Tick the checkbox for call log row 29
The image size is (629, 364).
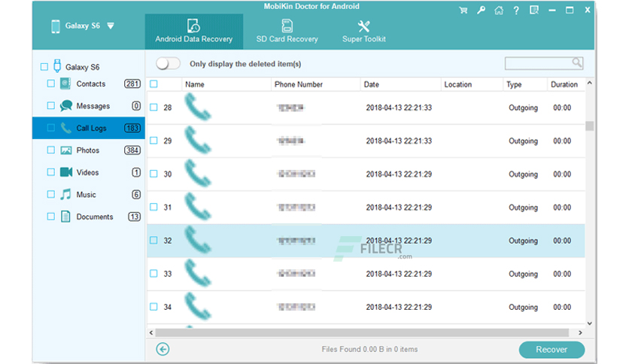[153, 141]
